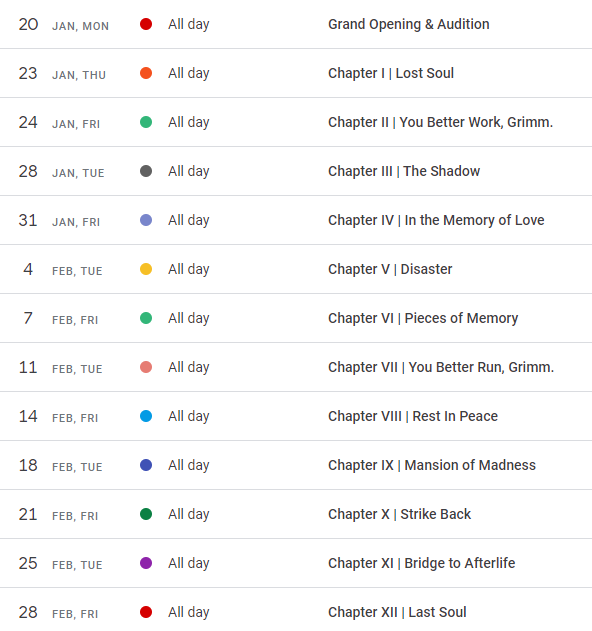Open Chapter IV | In the Memory of Love
This screenshot has width=592, height=631.
coord(436,220)
